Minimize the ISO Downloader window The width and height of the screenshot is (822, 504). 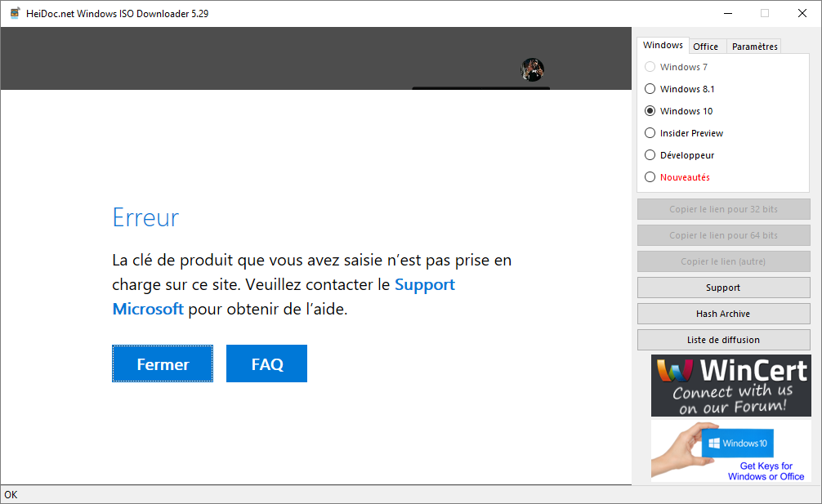pos(728,13)
